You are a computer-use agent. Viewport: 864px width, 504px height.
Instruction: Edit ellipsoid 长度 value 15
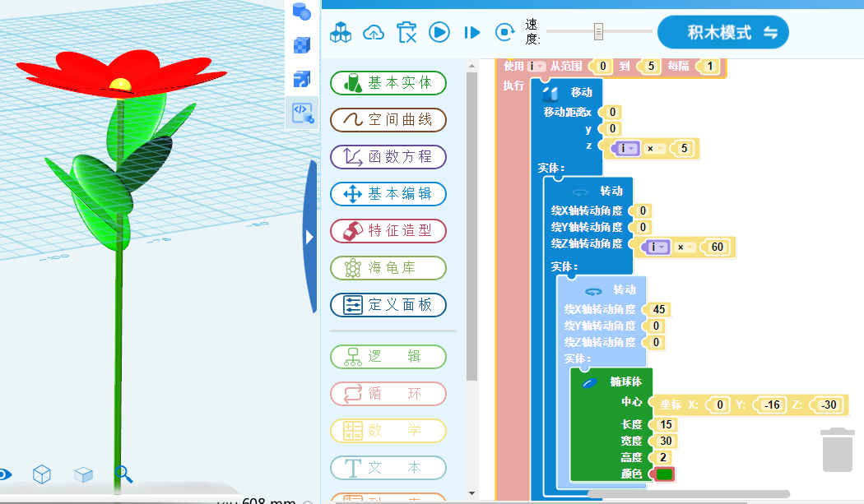point(666,425)
